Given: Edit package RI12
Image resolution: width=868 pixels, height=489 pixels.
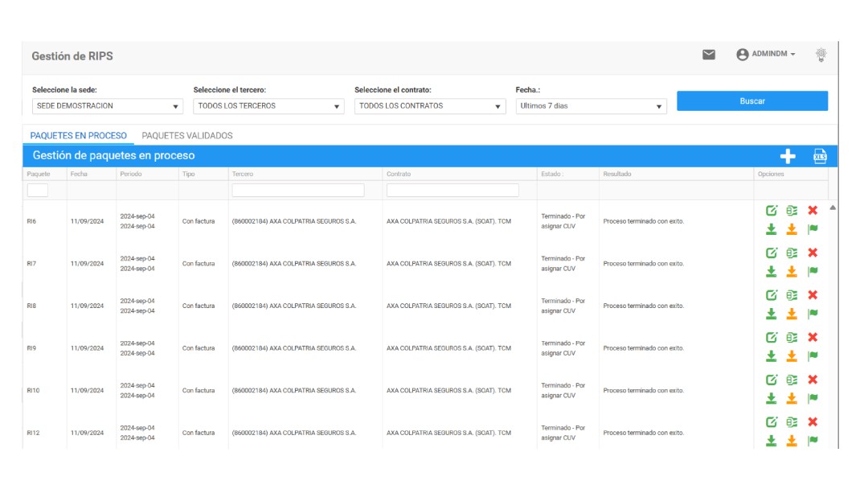Looking at the screenshot, I should point(771,422).
